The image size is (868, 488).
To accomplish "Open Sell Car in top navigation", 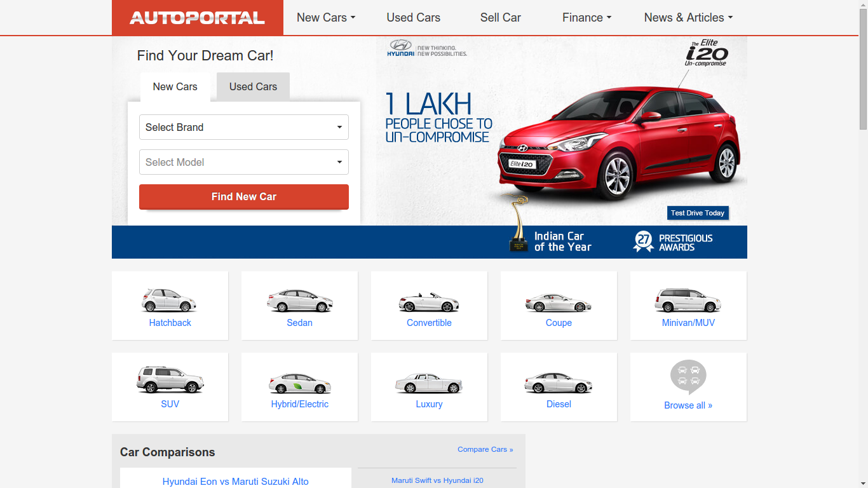I will 501,18.
